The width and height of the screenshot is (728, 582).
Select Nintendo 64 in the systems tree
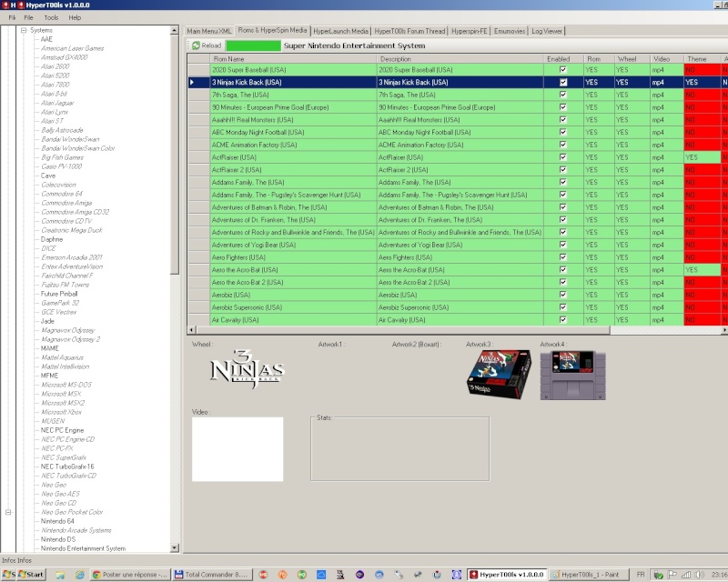57,521
